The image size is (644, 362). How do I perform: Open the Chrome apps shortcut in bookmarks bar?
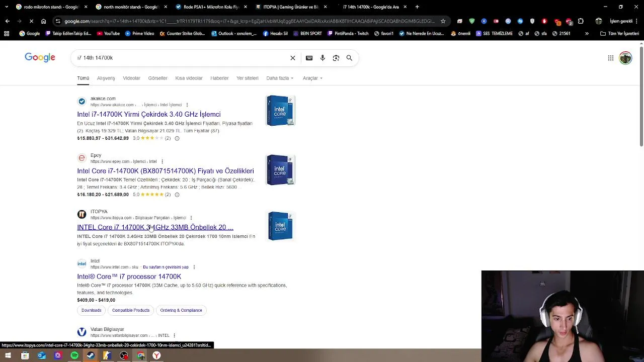7,34
